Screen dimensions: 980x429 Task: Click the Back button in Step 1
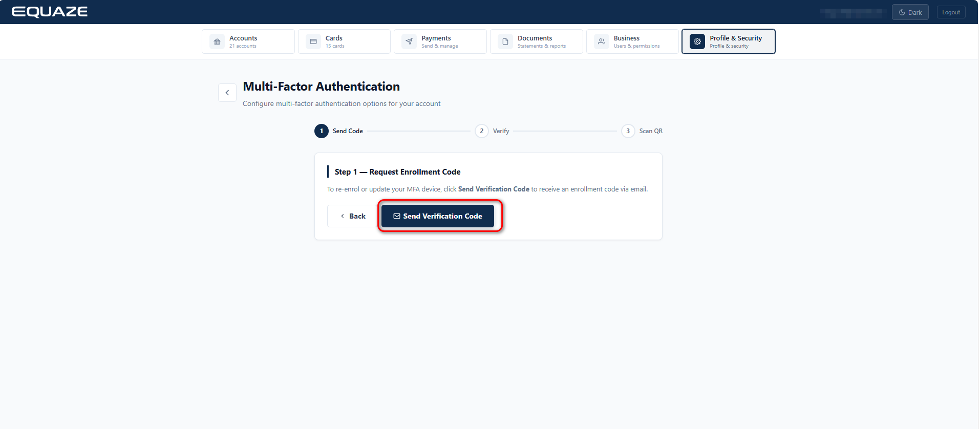coord(353,216)
